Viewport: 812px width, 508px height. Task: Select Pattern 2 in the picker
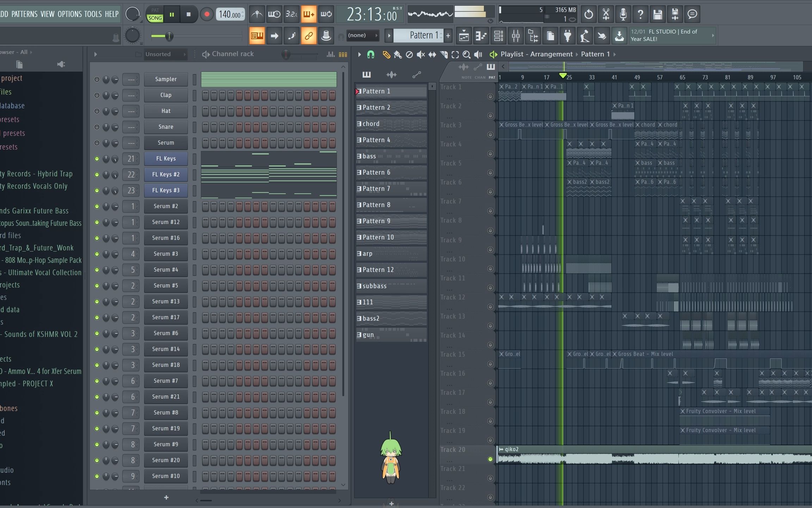[391, 108]
